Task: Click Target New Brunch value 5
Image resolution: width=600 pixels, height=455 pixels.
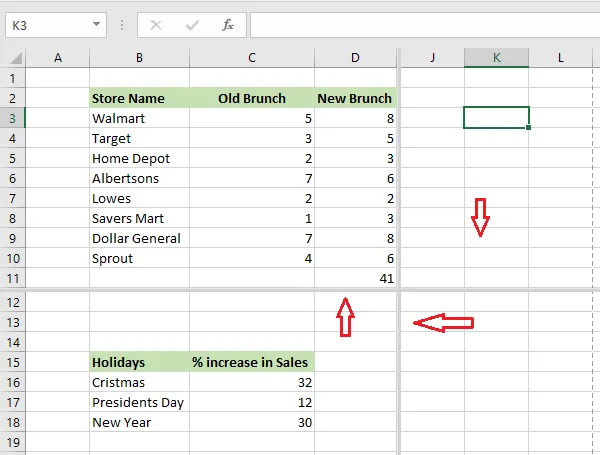Action: click(x=355, y=138)
